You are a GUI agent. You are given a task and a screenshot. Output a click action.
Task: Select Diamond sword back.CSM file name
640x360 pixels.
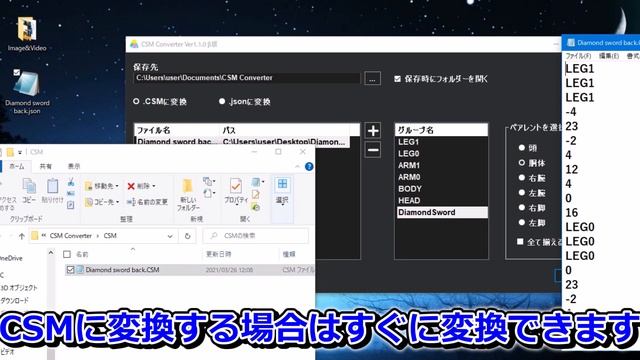122,270
